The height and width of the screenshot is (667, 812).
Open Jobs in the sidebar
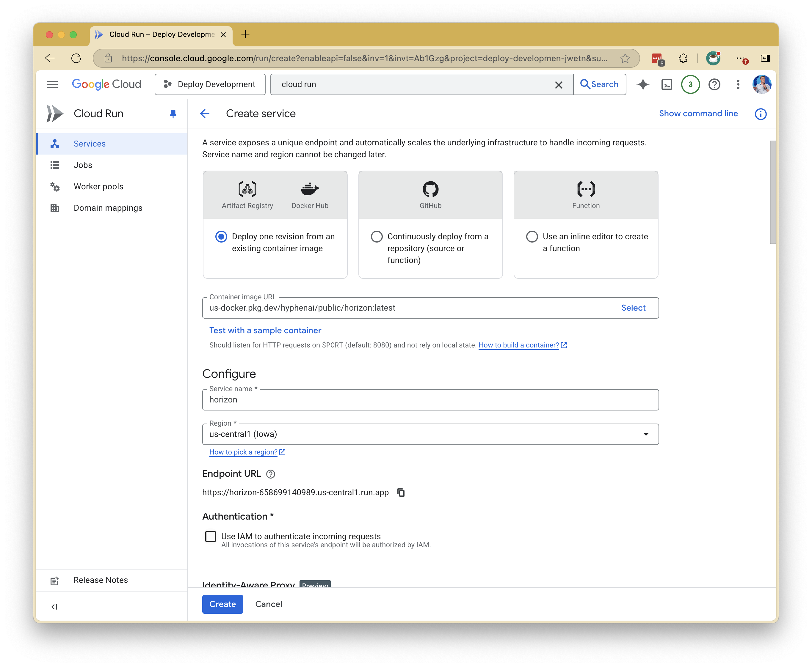112,165
